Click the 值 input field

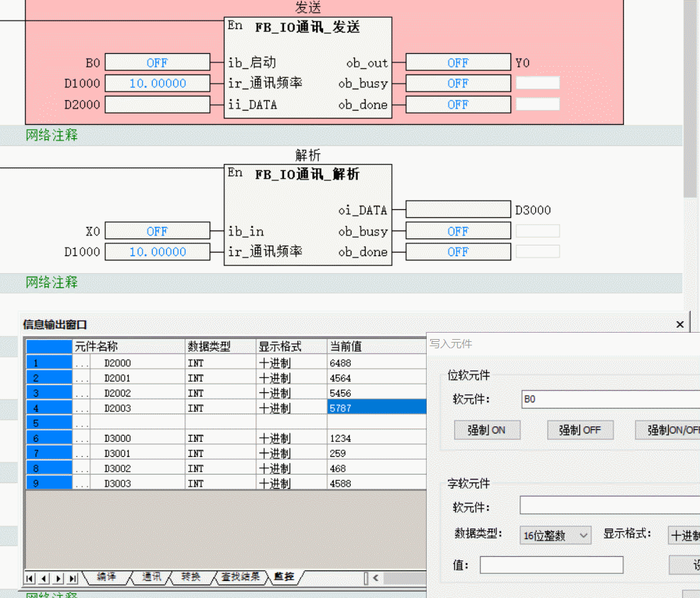tap(551, 565)
